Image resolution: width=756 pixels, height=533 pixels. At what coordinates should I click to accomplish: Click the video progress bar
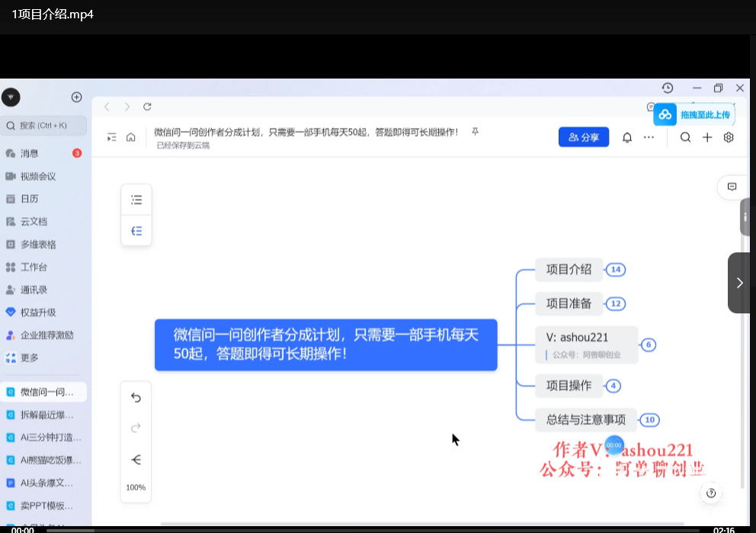click(x=373, y=530)
